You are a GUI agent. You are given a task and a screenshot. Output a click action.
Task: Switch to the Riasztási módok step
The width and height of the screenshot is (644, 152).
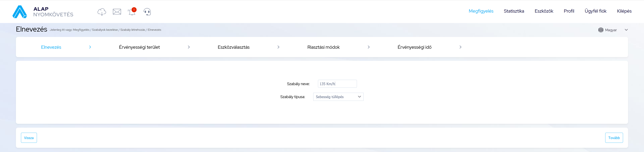[x=323, y=47]
